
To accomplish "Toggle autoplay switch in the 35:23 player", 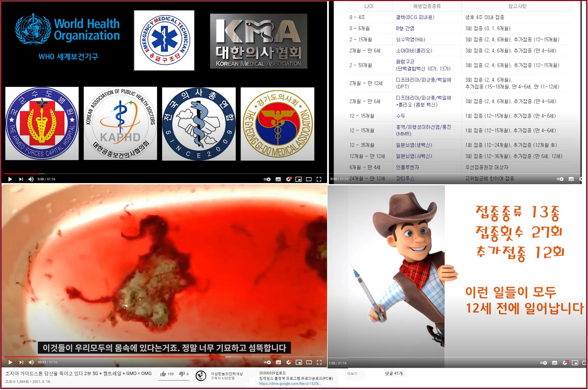I will [x=268, y=363].
